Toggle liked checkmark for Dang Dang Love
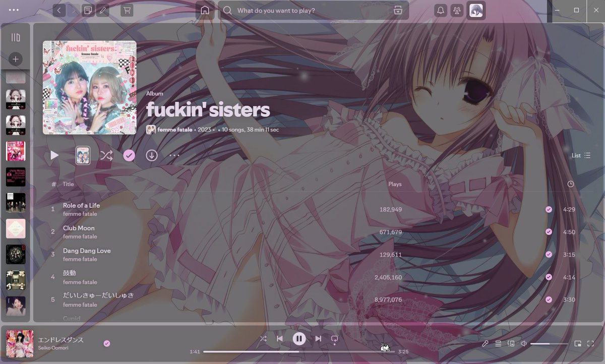605x364 pixels. click(549, 255)
